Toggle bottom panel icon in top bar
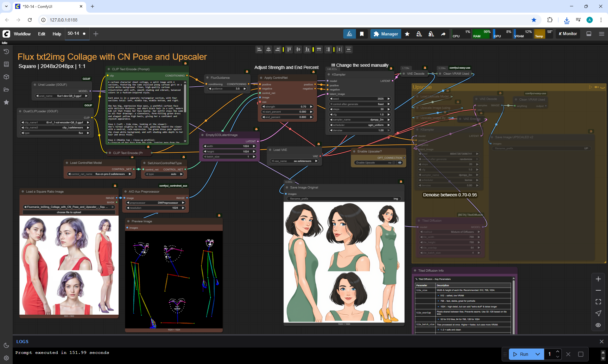 (x=589, y=34)
